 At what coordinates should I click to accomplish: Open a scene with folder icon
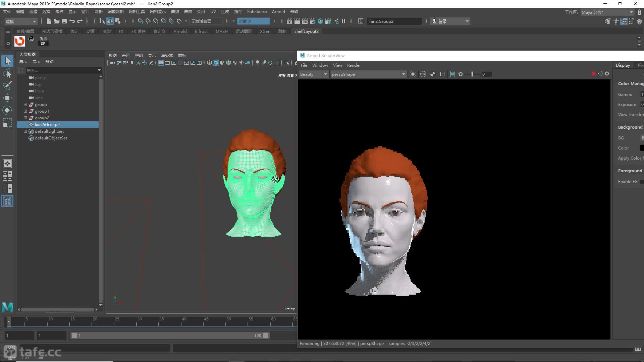pyautogui.click(x=57, y=21)
